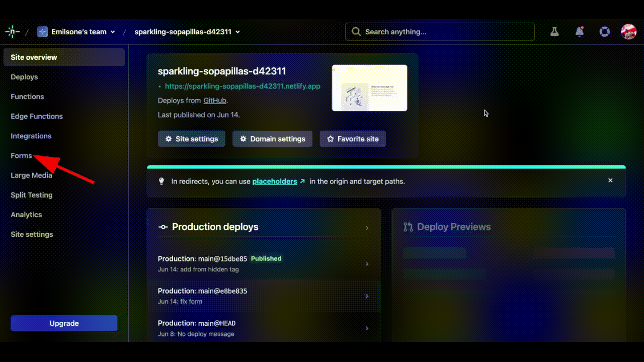Viewport: 644px width, 362px height.
Task: Open Site settings in sidebar
Action: 32,234
